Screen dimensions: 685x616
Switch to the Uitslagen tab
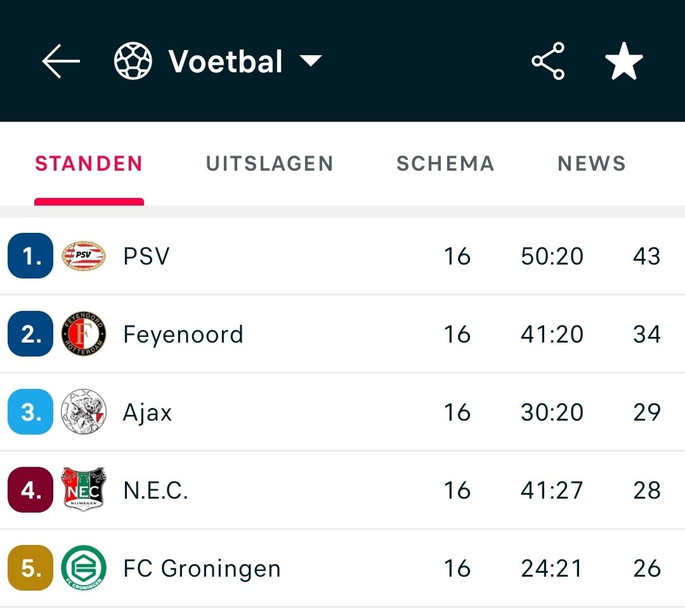tap(270, 164)
